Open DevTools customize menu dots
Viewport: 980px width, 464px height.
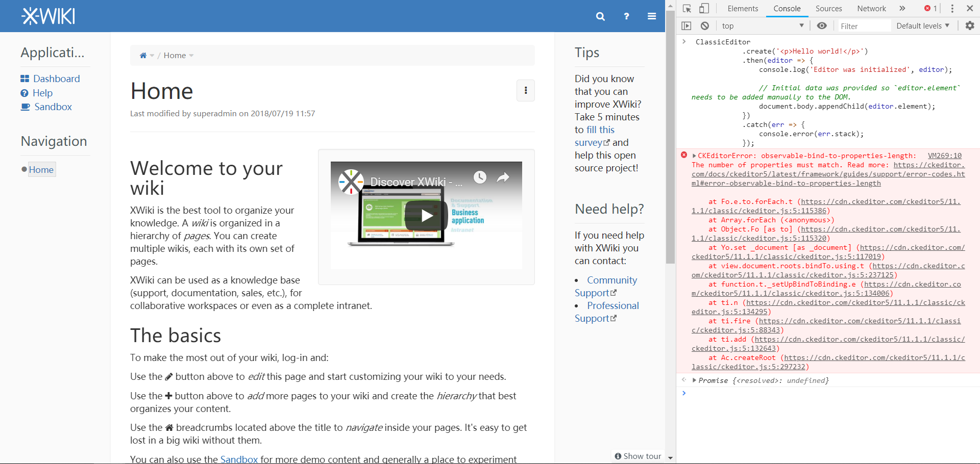click(952, 9)
